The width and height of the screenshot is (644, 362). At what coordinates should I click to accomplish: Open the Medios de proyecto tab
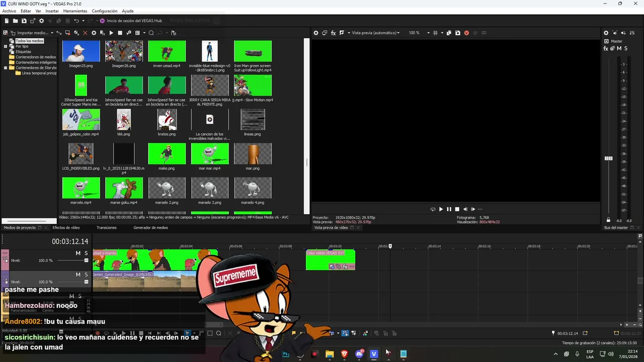click(x=20, y=228)
